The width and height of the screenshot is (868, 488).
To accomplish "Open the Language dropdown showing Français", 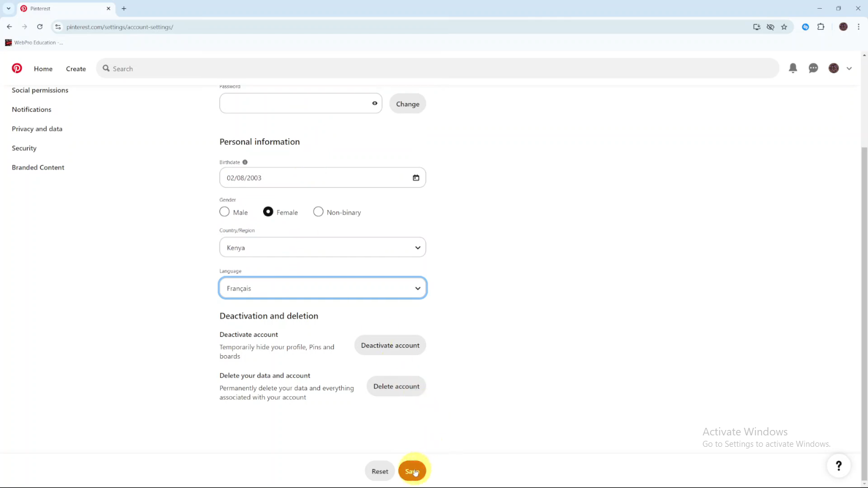I will click(323, 288).
